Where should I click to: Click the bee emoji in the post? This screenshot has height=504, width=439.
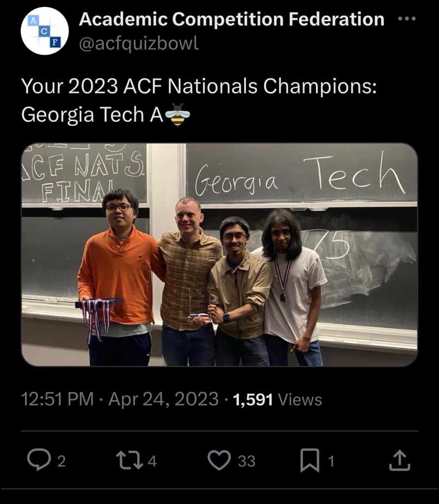[x=177, y=114]
